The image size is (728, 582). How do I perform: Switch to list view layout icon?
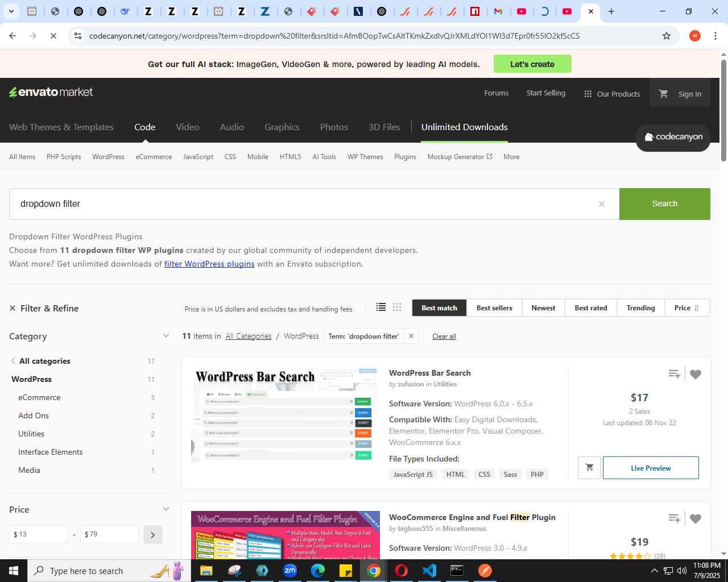tap(381, 307)
